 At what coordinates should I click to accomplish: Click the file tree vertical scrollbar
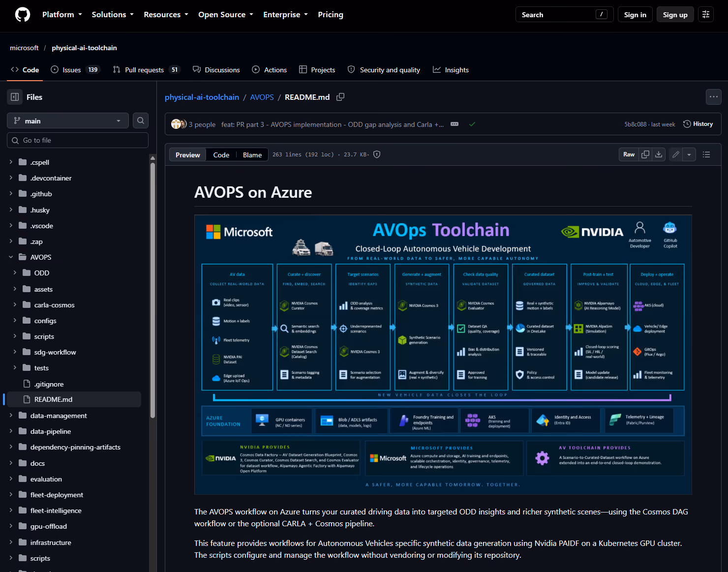tap(152, 290)
